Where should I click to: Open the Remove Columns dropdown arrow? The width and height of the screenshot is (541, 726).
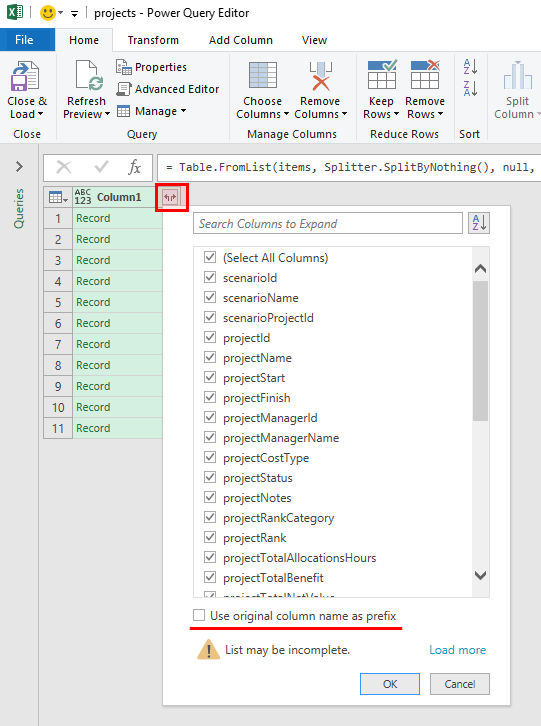coord(344,114)
